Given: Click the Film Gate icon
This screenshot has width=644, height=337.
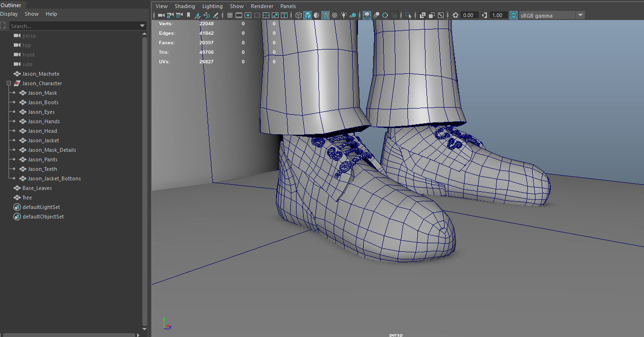Looking at the screenshot, I should 239,15.
